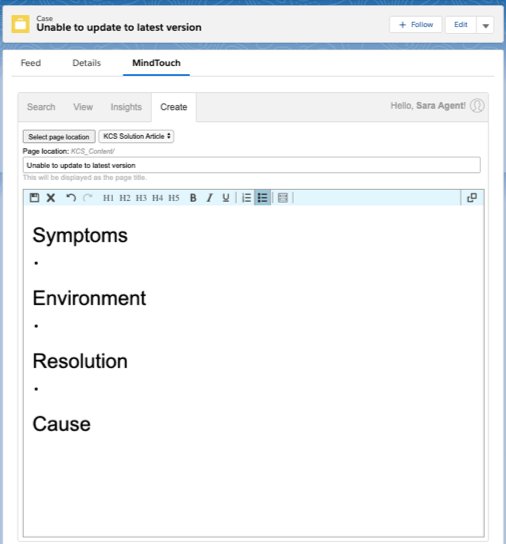Screen dimensions: 506x544
Task: Undo the last edit
Action: (71, 198)
